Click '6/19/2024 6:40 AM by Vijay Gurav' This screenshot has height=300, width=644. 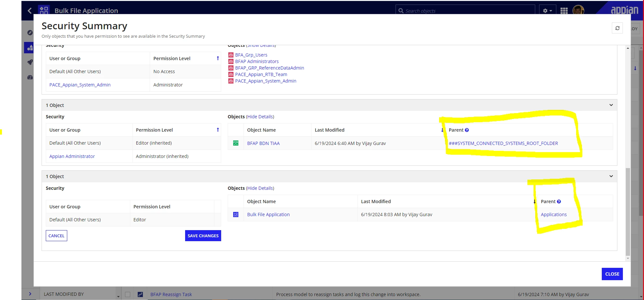350,143
